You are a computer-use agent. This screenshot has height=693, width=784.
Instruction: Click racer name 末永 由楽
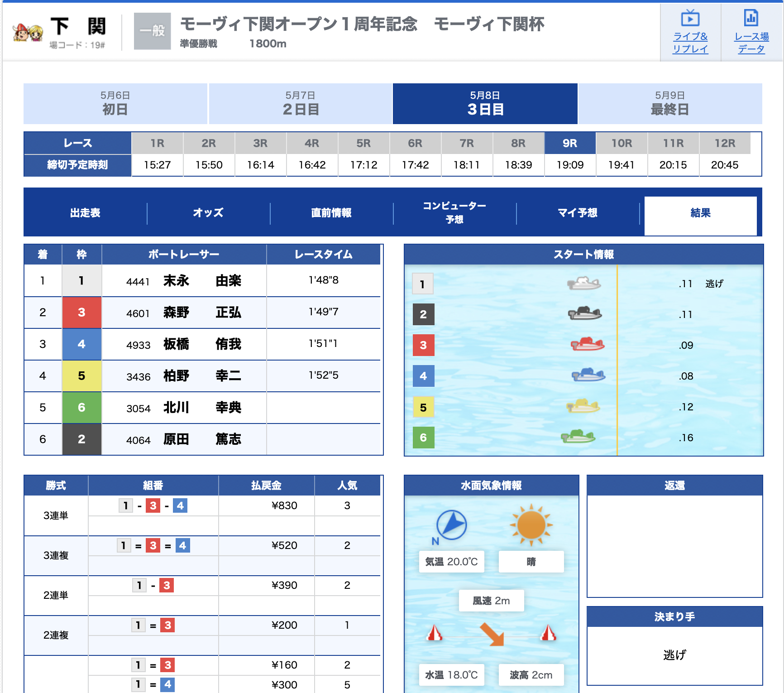coord(202,281)
